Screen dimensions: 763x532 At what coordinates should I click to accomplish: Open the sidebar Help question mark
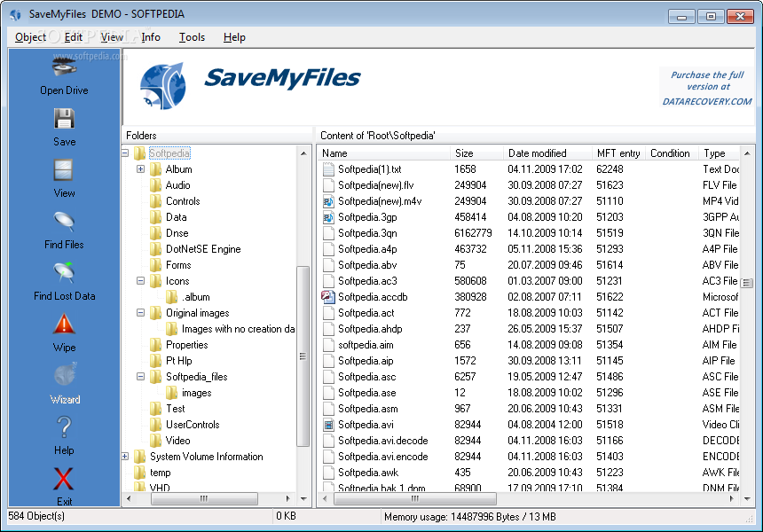pos(64,427)
